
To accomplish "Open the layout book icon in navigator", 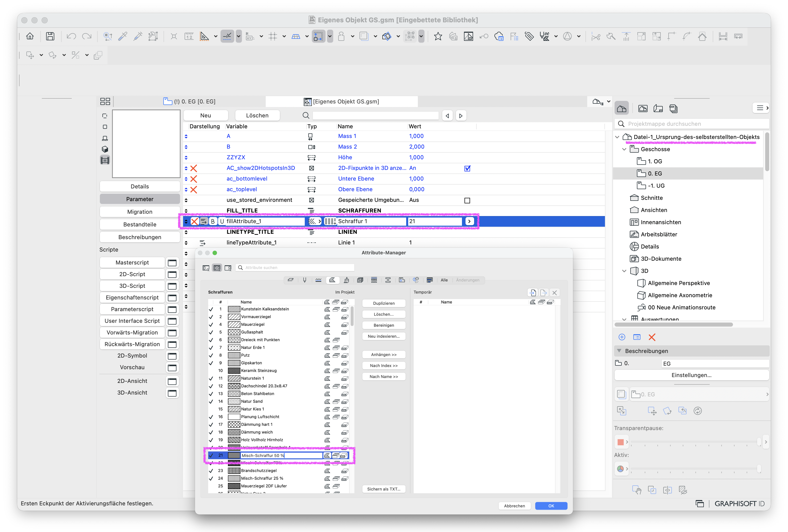I will pyautogui.click(x=658, y=109).
